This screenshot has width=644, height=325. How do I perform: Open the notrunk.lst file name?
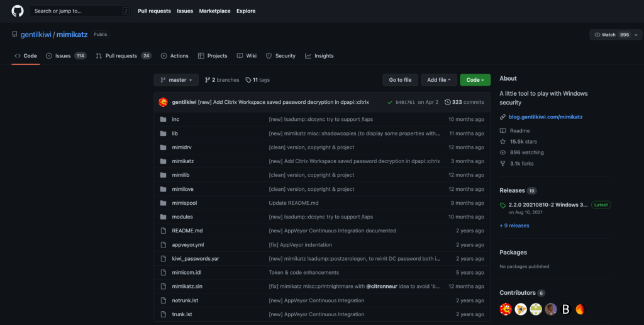pyautogui.click(x=185, y=300)
